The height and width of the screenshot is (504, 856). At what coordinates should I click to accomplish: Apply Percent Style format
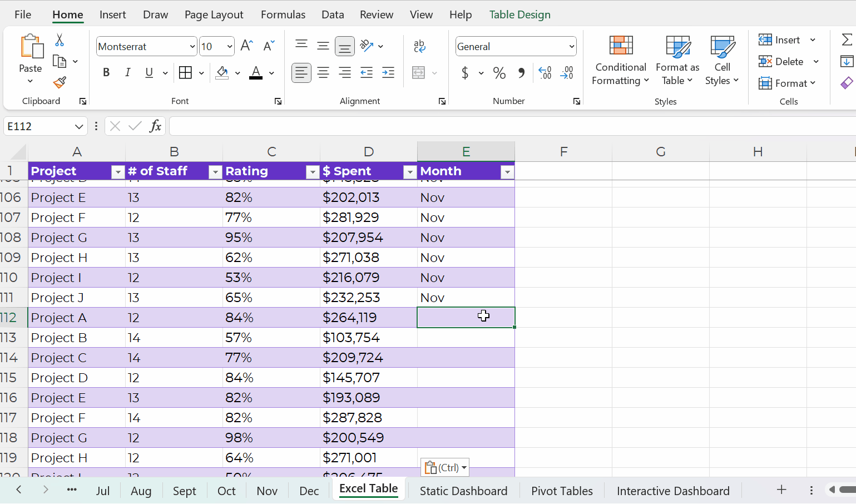[499, 73]
